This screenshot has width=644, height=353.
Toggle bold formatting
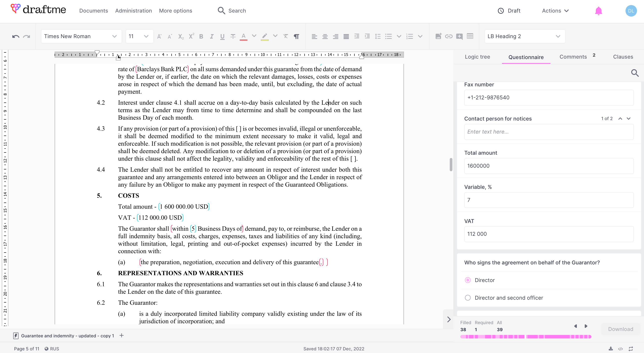pos(201,37)
